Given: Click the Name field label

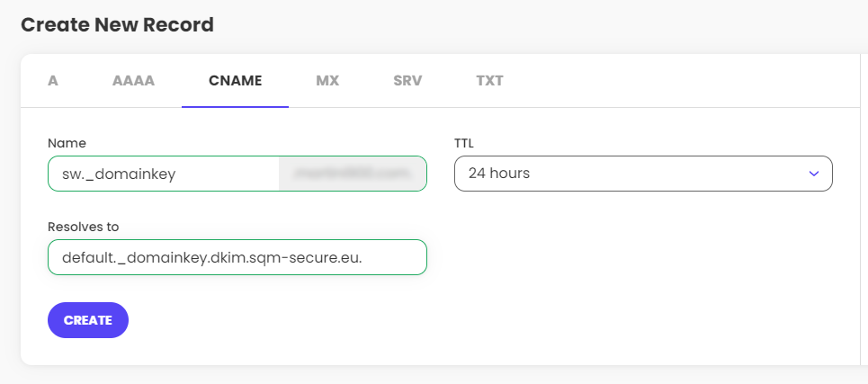Looking at the screenshot, I should coord(67,142).
